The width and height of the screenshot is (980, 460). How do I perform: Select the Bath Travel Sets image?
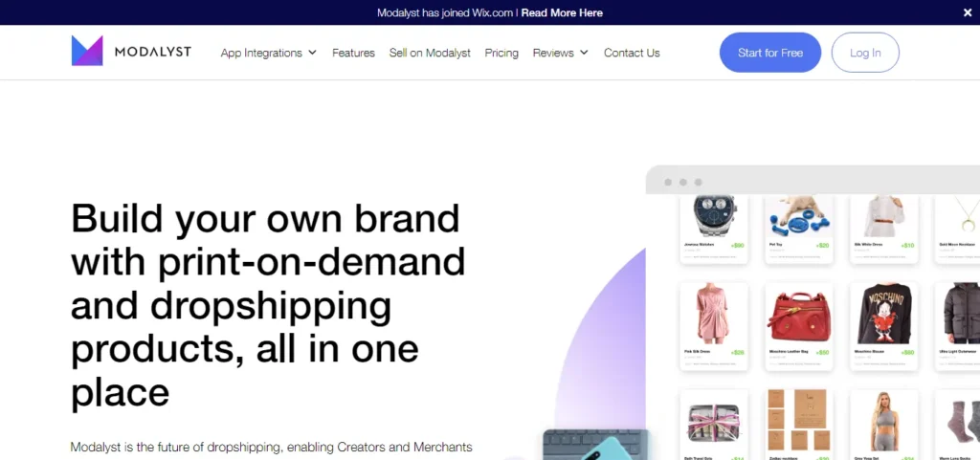tap(714, 423)
